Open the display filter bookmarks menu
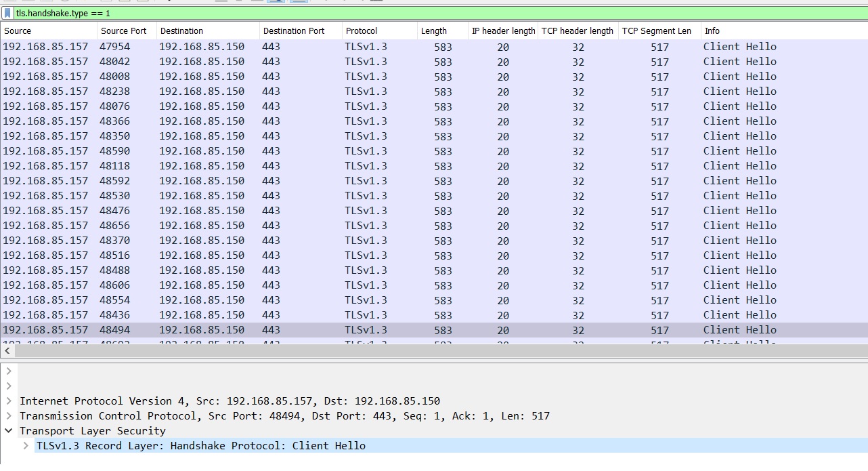 click(7, 13)
